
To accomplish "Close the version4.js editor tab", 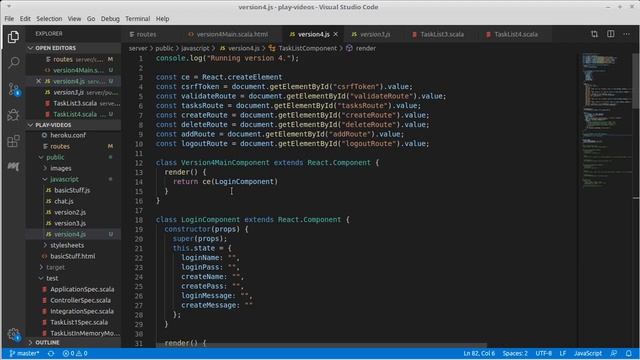I will point(336,34).
